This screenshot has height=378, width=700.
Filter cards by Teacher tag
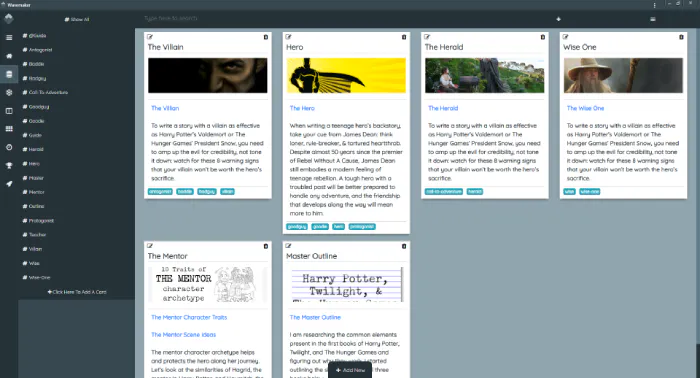tap(34, 235)
